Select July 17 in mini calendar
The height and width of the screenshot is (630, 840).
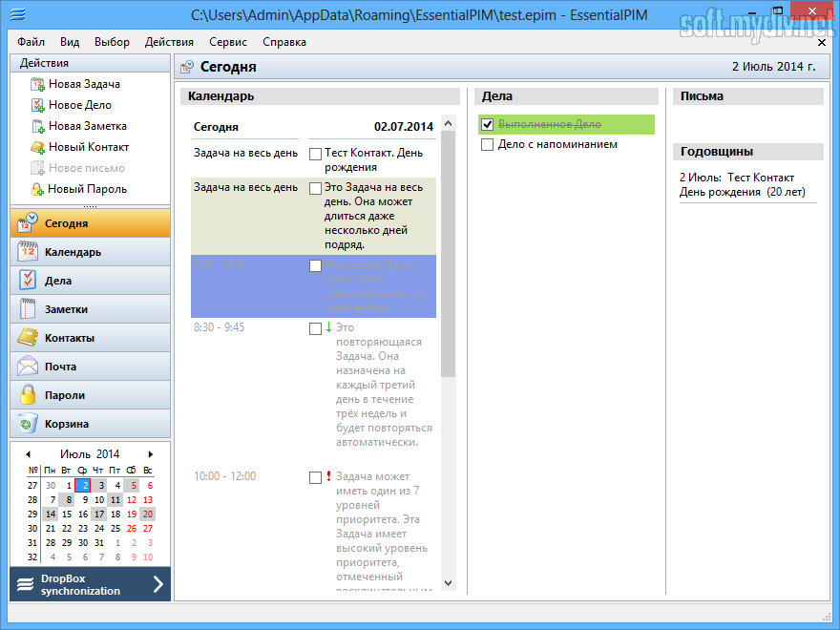point(99,514)
